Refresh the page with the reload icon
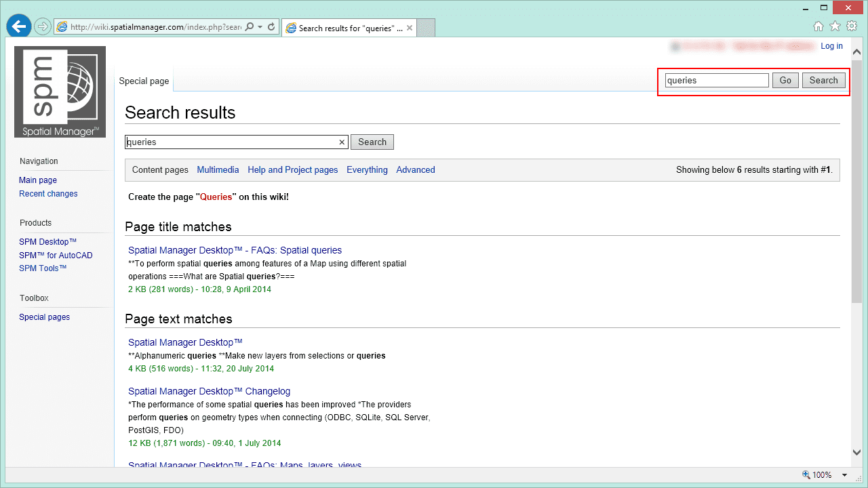Screen dimensions: 868x488 click(271, 27)
